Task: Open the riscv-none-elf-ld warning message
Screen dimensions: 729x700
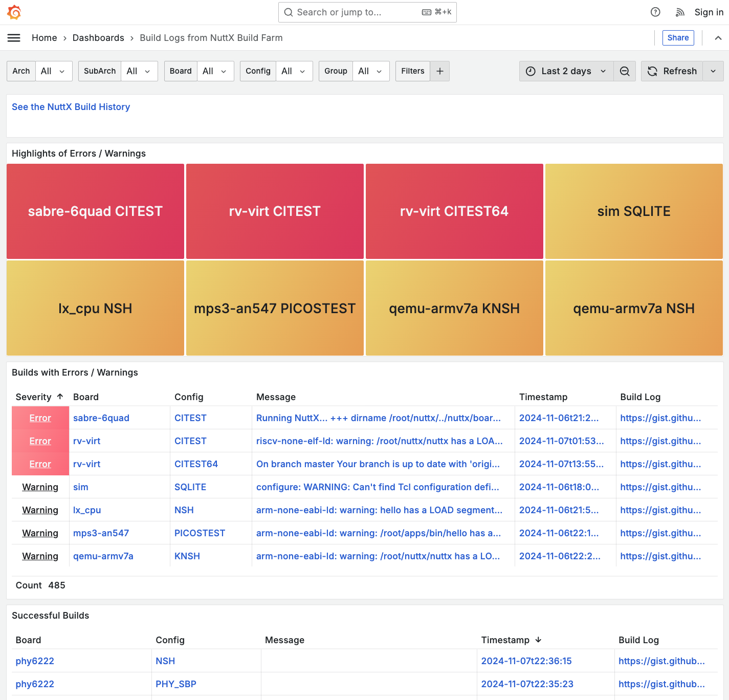Action: [x=380, y=441]
